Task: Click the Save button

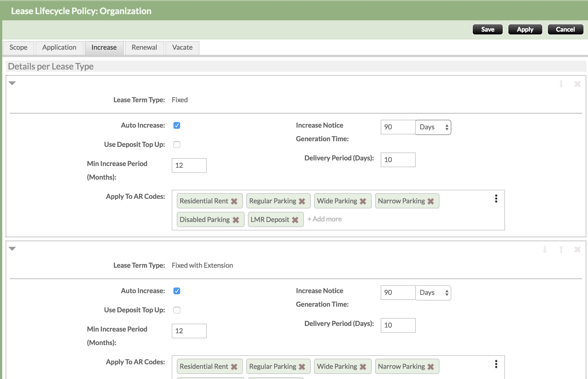Action: [x=487, y=29]
